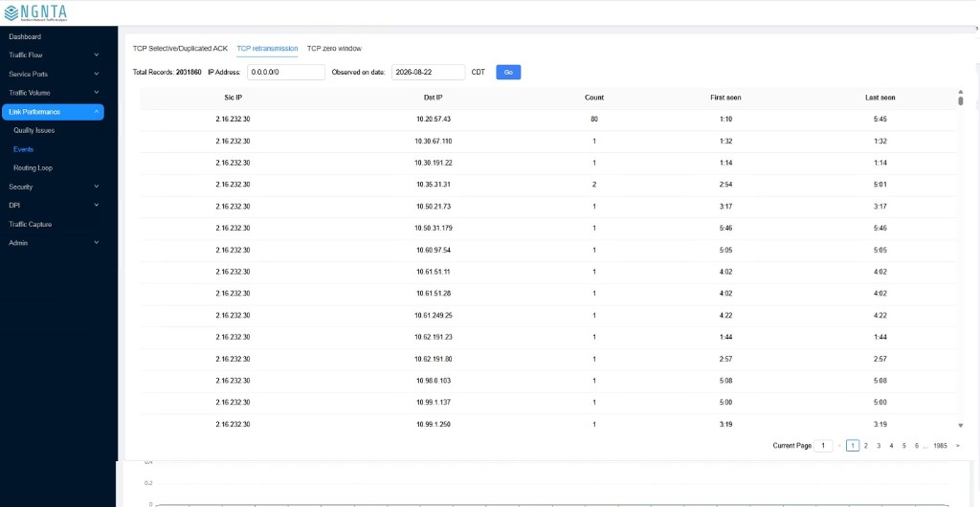Click destination IP 10.35.31.31
The image size is (980, 507).
click(434, 185)
